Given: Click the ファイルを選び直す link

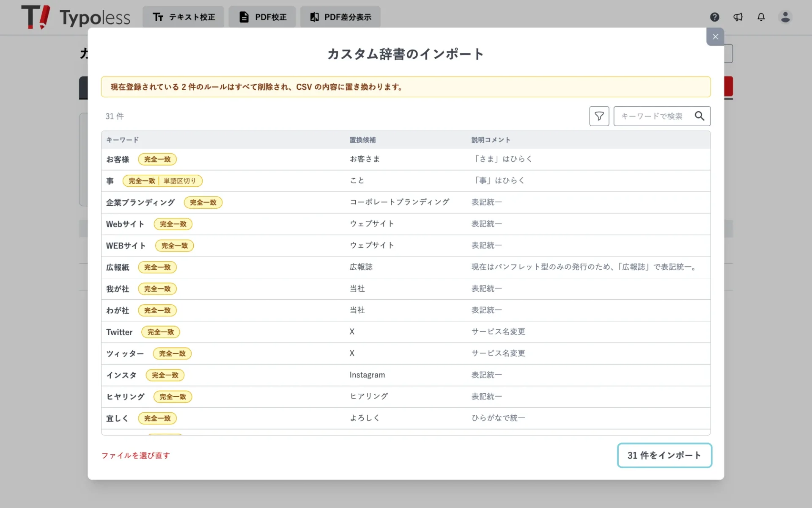Looking at the screenshot, I should tap(136, 455).
